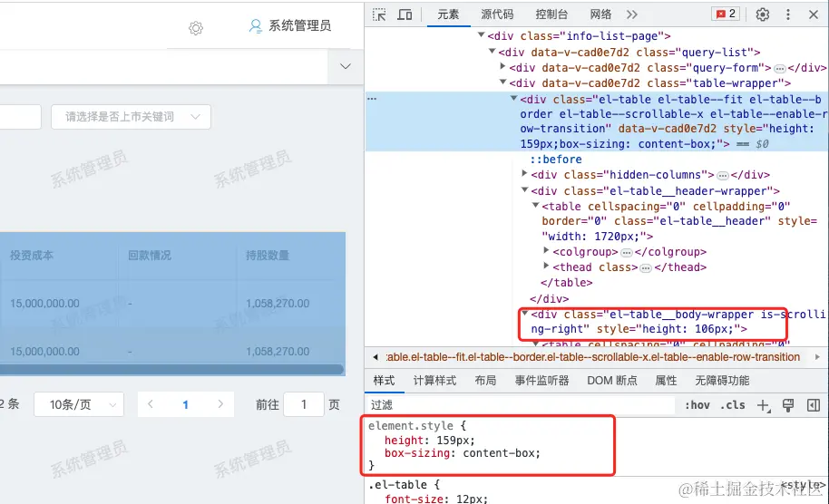Click the three-dot actions icon beside selected node
This screenshot has width=829, height=504.
(x=372, y=99)
